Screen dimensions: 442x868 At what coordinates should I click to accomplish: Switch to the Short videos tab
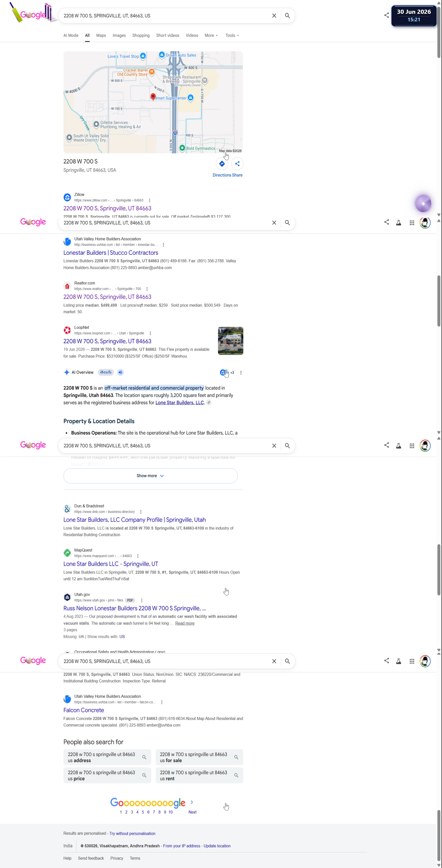click(x=168, y=35)
